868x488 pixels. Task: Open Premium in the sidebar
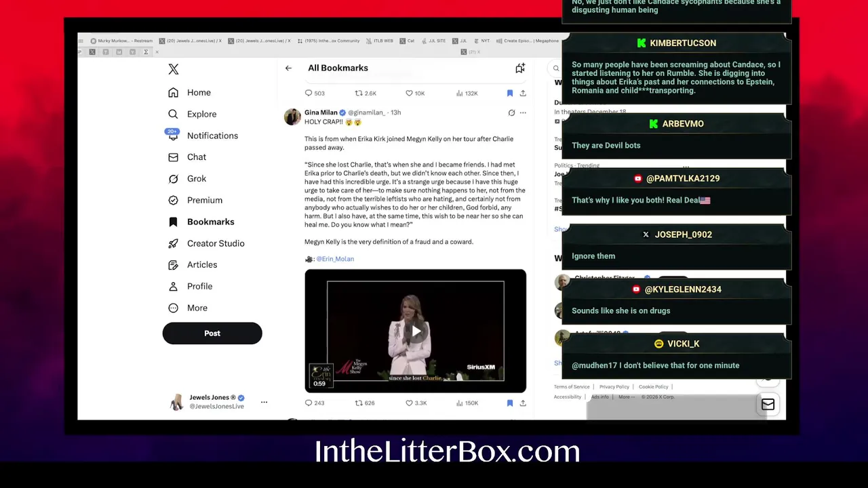click(195, 200)
